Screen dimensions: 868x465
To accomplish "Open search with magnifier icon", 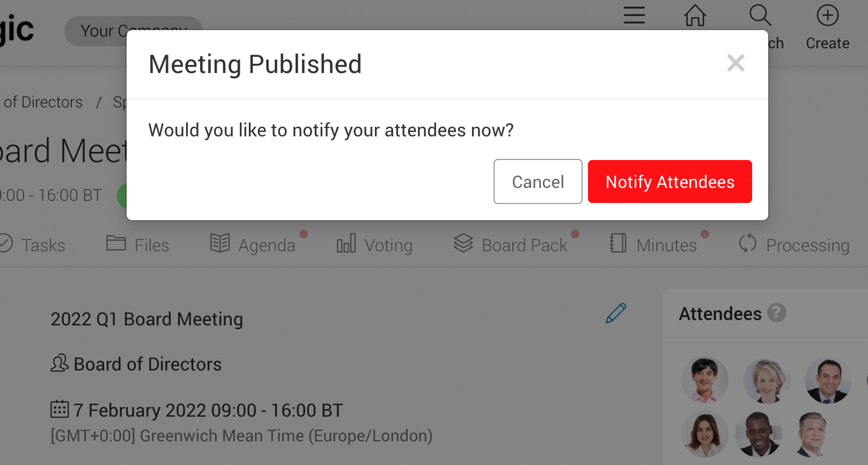I will 760,16.
